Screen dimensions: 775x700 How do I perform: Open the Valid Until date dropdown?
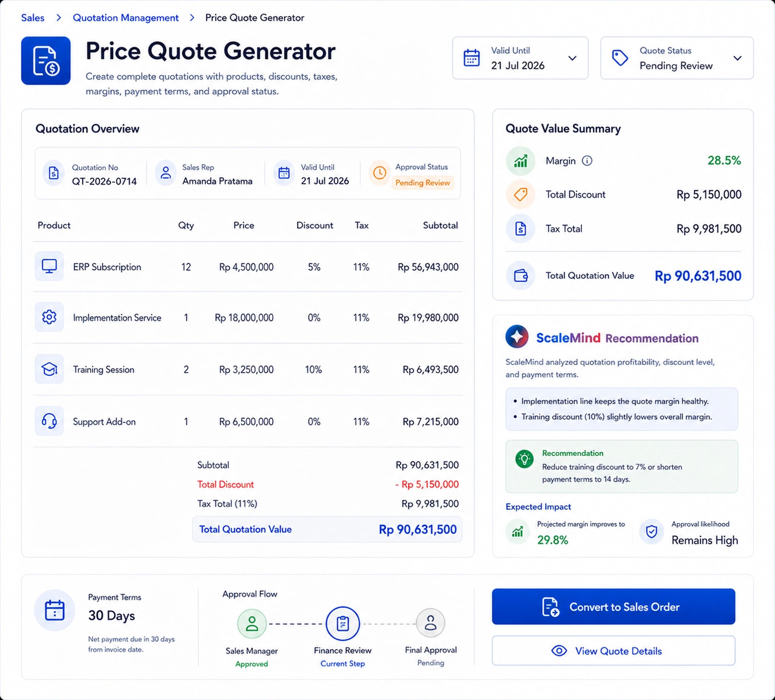coord(520,58)
